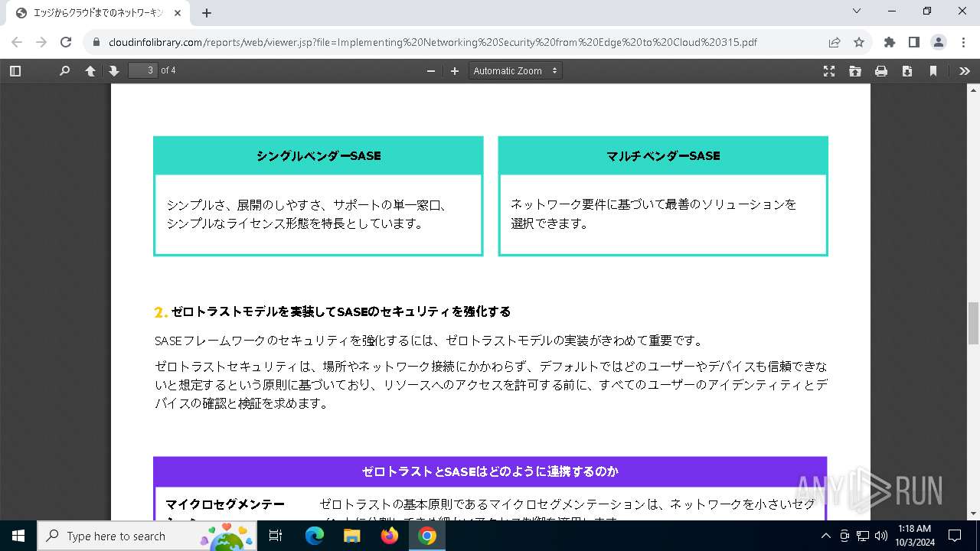Go to previous PDF page
Screen dimensions: 980x551
coord(90,70)
